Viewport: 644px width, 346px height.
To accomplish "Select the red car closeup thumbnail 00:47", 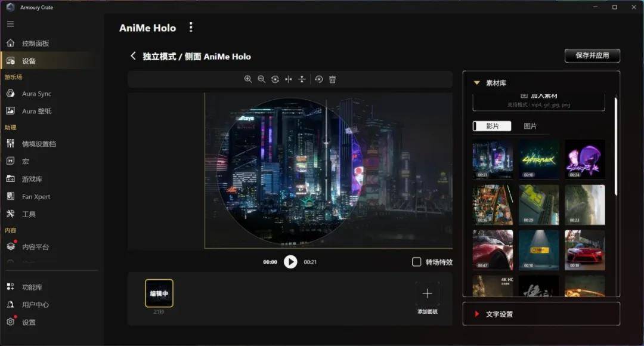I will 493,250.
